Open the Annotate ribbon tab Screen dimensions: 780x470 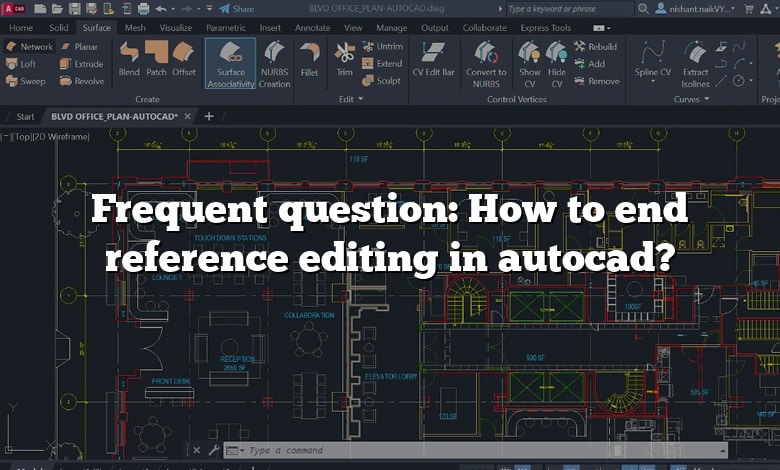point(312,28)
